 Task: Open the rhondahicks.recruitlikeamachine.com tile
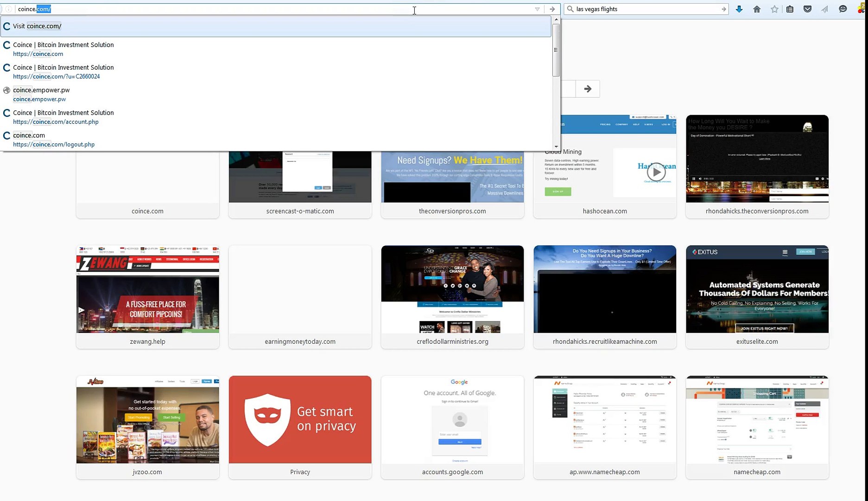pyautogui.click(x=605, y=297)
